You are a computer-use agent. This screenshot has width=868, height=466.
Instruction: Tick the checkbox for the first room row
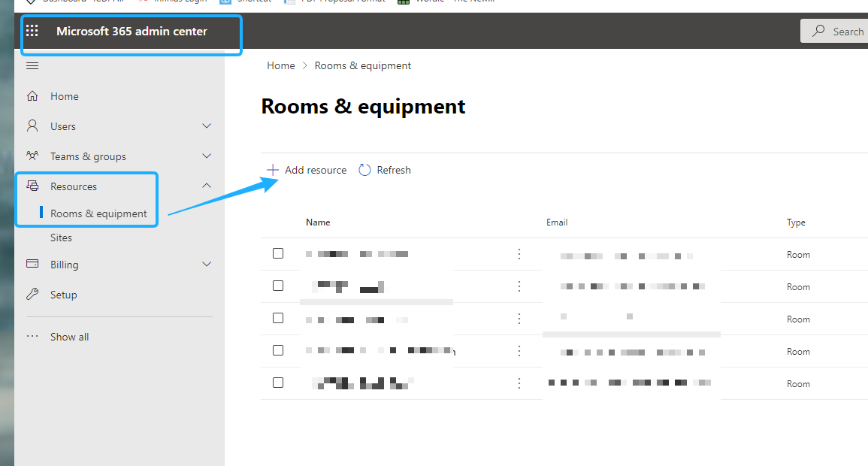(278, 253)
